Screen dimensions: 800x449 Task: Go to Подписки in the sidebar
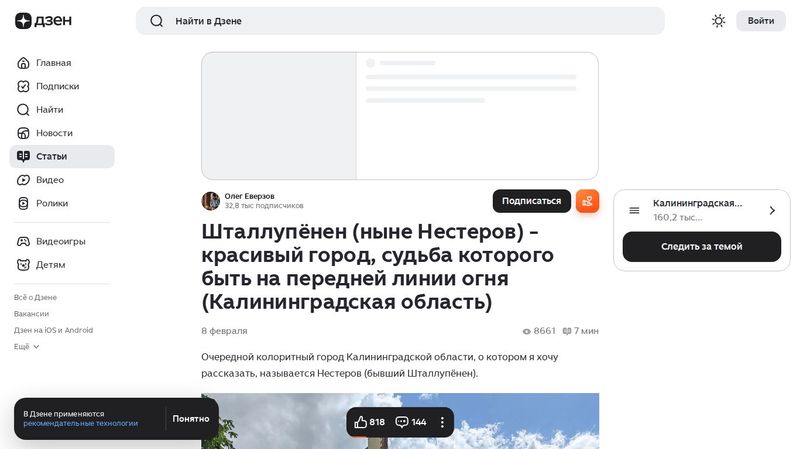point(57,86)
